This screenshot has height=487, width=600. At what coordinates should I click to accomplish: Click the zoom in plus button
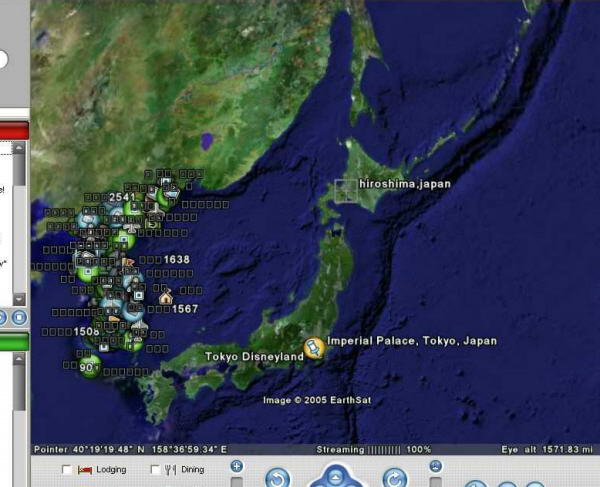[237, 466]
